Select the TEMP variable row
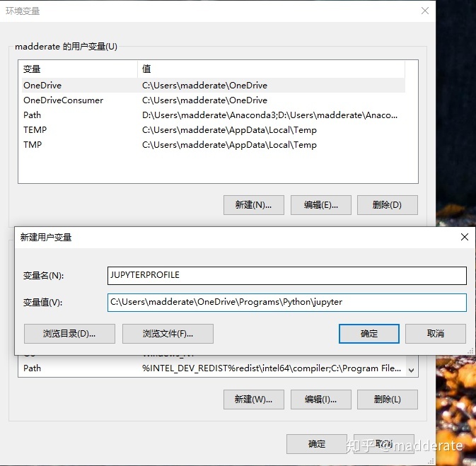Viewport: 476px width, 466px height. click(214, 130)
